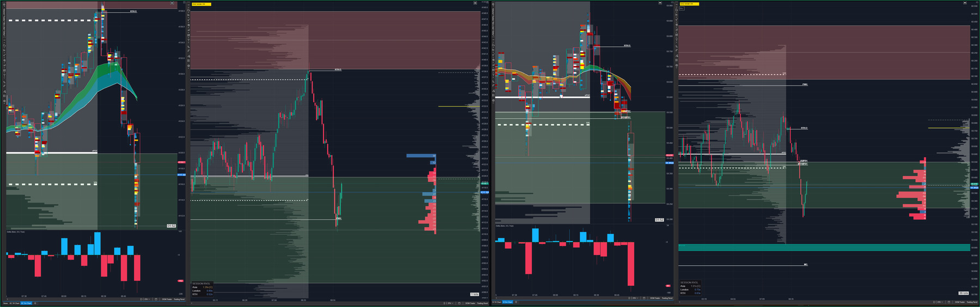Screen dimensions: 980x307
Task: Open ETH session dropdown in the second pane footer
Action: coord(450,303)
